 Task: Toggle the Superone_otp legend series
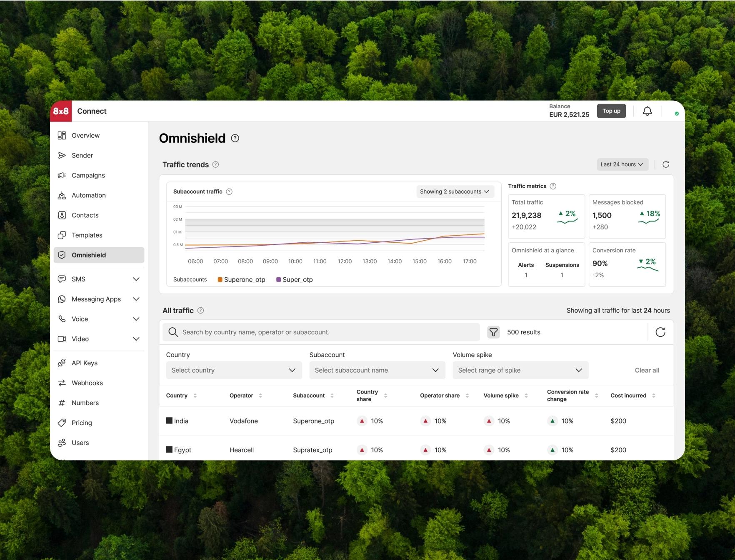pyautogui.click(x=241, y=280)
